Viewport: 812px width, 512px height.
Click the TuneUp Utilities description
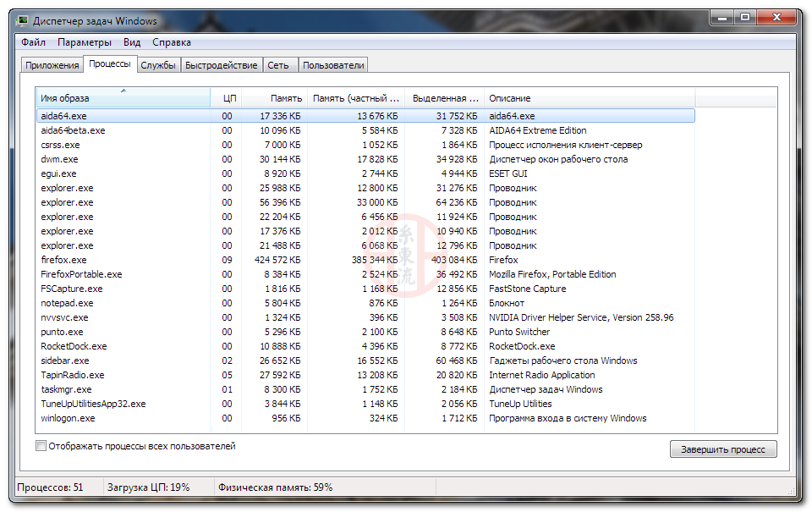[520, 404]
